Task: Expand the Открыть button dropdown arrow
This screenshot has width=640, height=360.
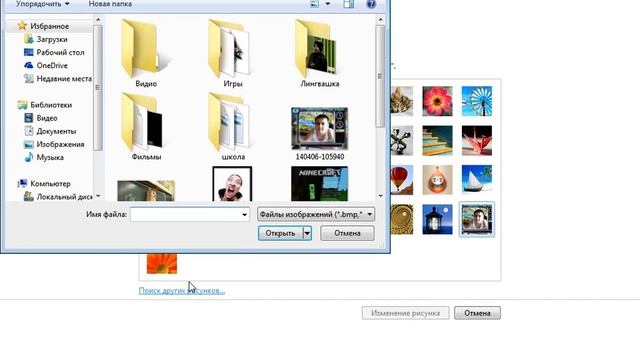Action: 307,233
